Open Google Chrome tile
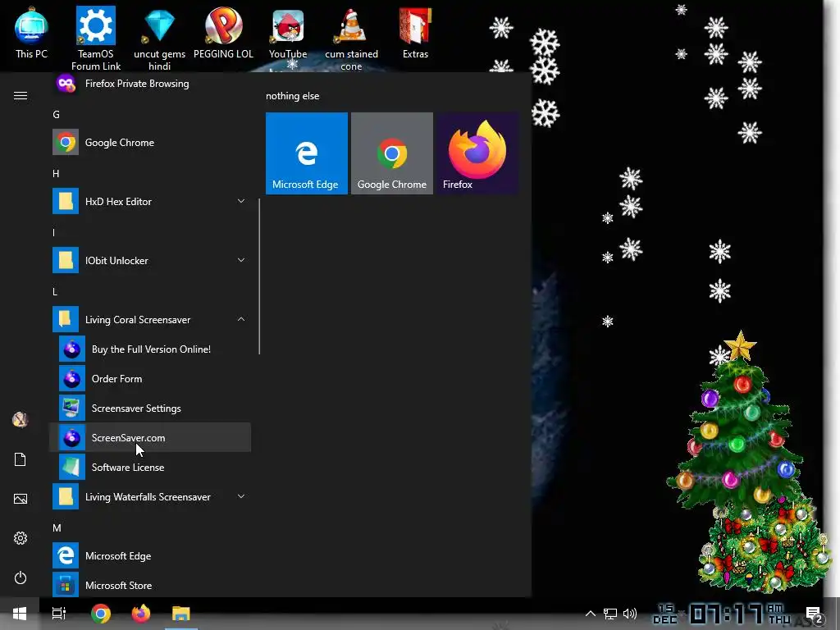 coord(391,153)
